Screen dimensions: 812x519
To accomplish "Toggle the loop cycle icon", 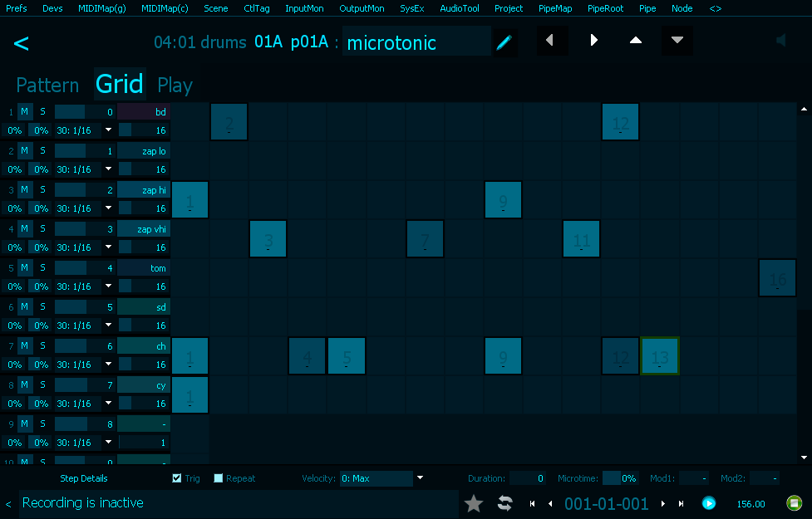I will click(x=504, y=503).
